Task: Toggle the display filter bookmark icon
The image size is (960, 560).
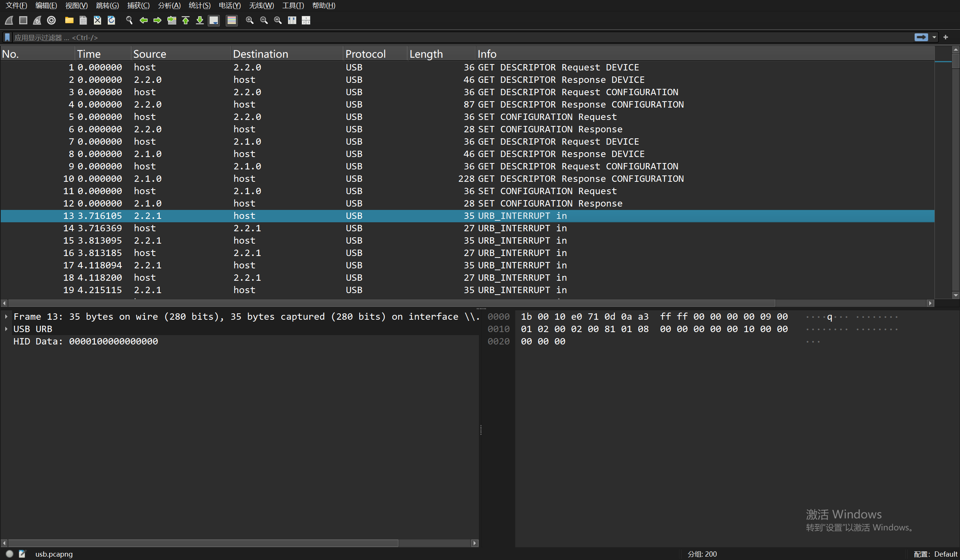Action: pyautogui.click(x=7, y=37)
